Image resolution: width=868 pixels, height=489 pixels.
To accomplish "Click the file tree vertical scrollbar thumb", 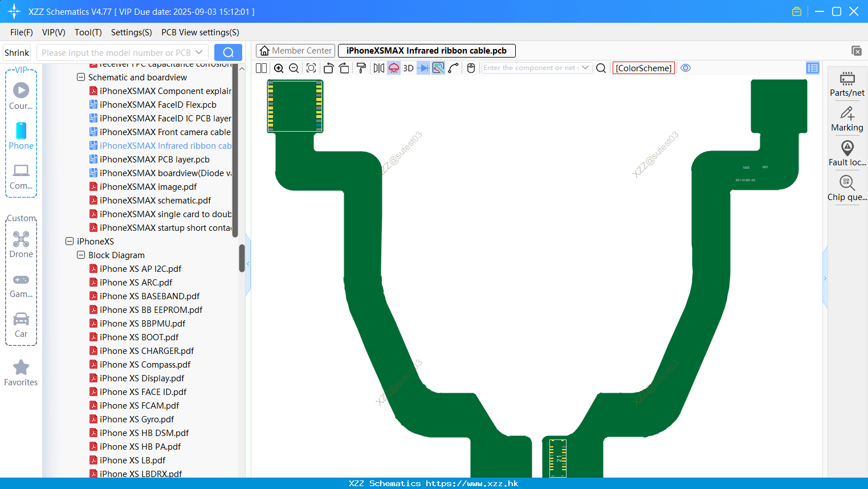I will click(242, 258).
